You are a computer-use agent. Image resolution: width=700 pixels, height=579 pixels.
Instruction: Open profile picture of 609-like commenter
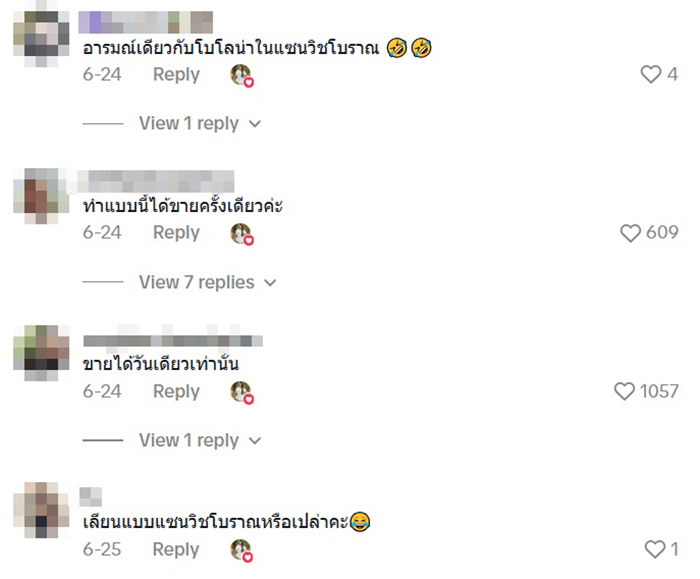pyautogui.click(x=41, y=196)
